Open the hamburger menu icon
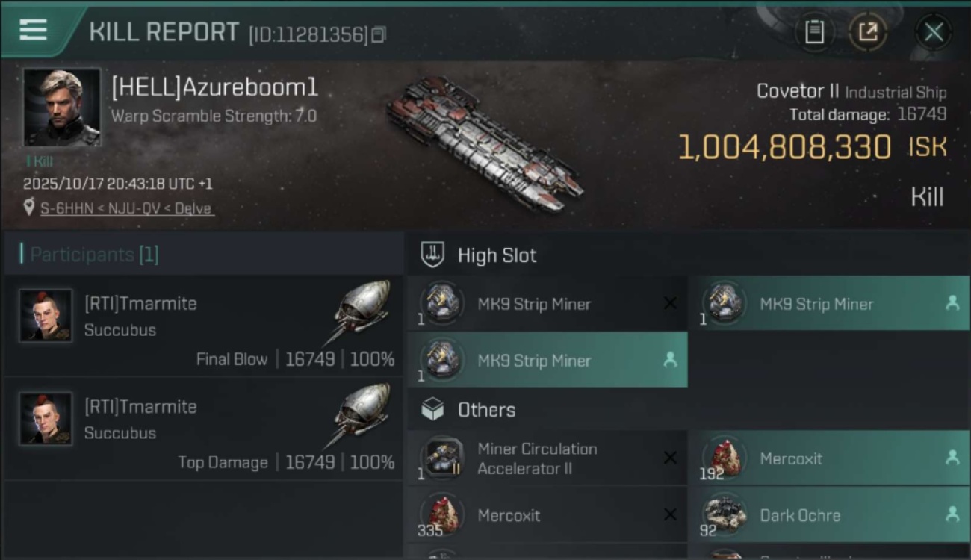 tap(34, 30)
